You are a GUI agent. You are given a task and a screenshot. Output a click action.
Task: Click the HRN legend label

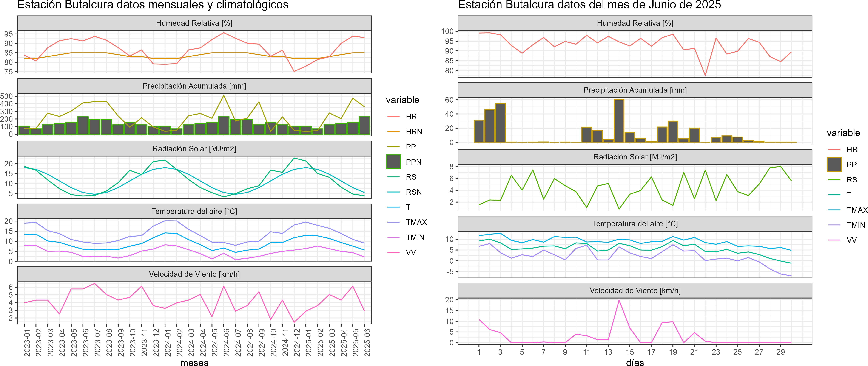414,132
